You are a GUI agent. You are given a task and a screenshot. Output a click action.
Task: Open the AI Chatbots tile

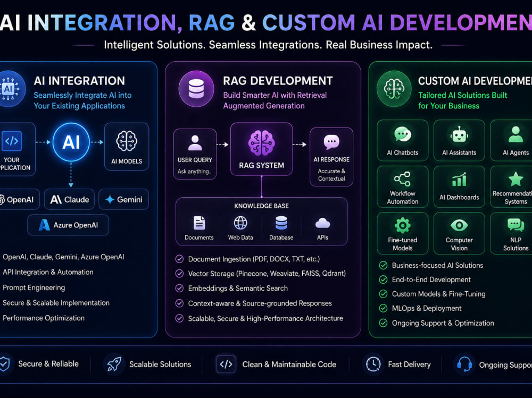tap(403, 140)
